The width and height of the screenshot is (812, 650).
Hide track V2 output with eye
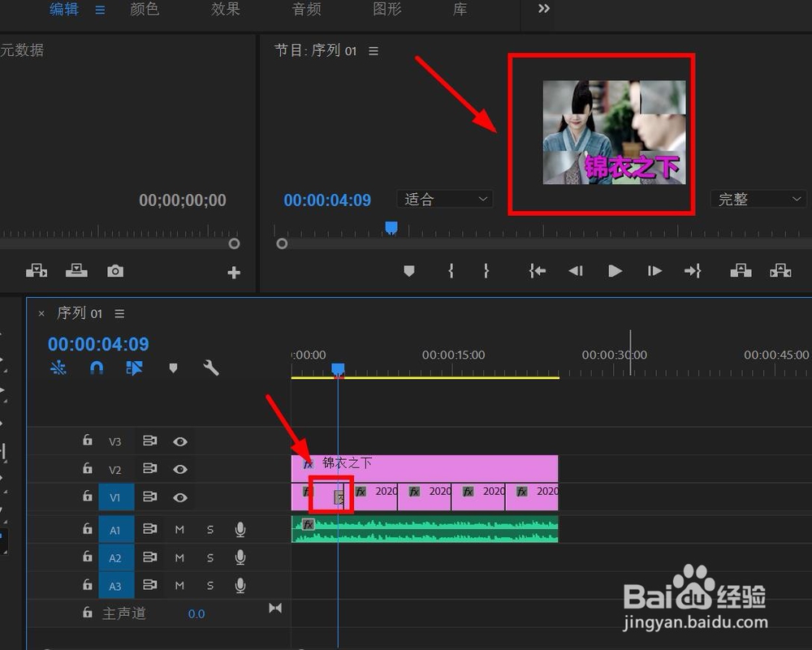tap(180, 469)
